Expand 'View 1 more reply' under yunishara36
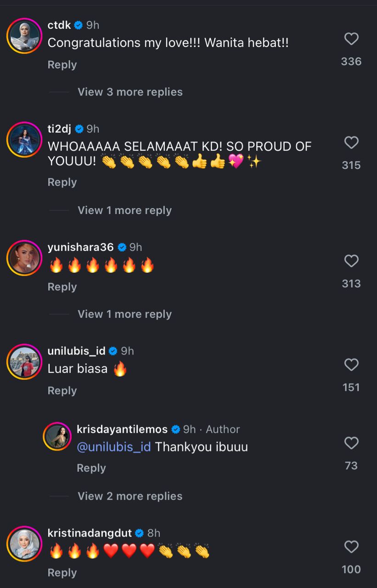The image size is (377, 588). click(124, 314)
